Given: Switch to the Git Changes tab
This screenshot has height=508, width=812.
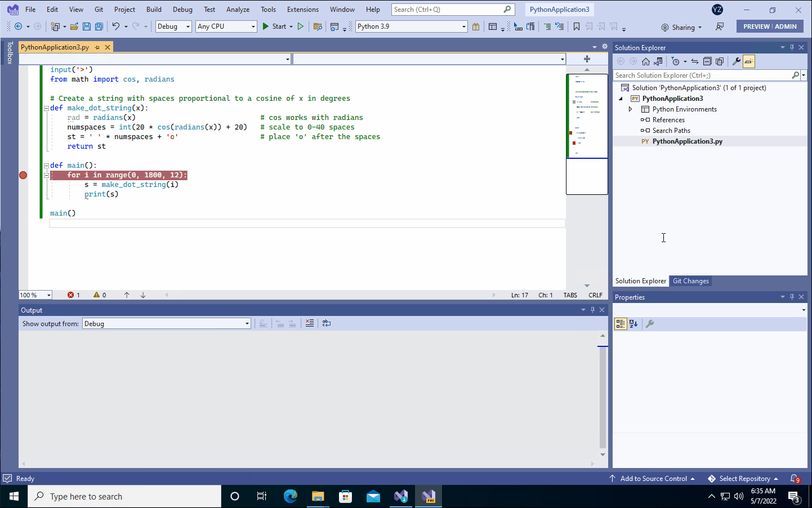Looking at the screenshot, I should point(690,280).
